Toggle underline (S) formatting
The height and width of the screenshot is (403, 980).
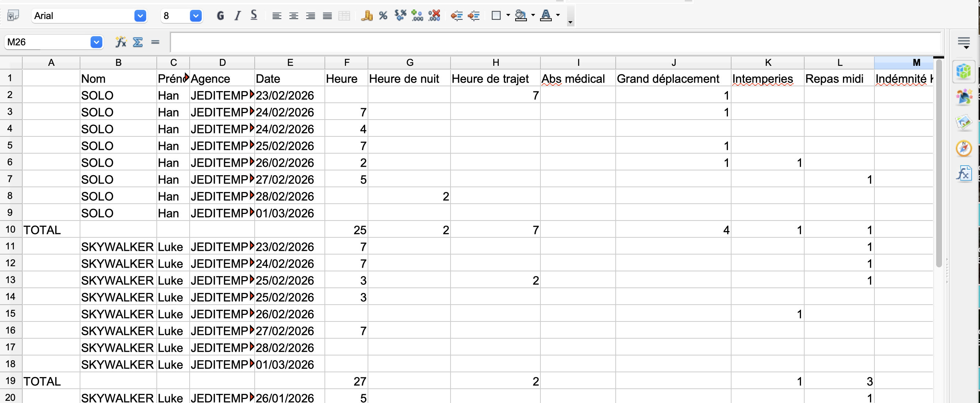point(254,16)
